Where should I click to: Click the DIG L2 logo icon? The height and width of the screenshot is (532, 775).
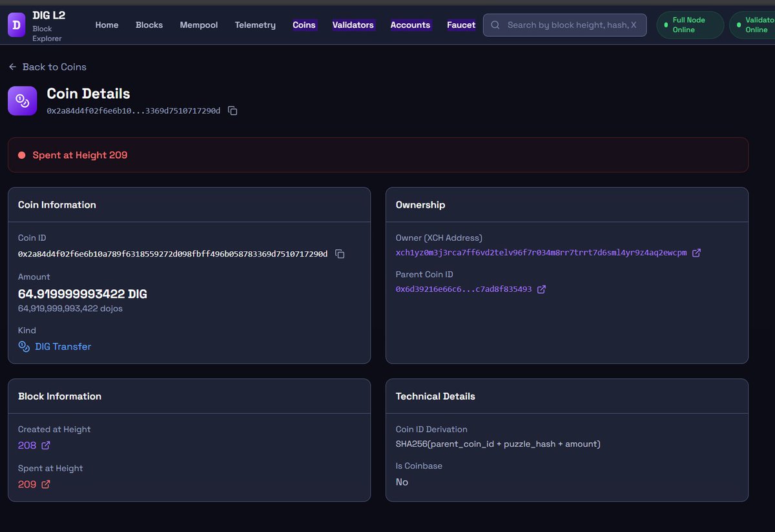click(x=17, y=25)
